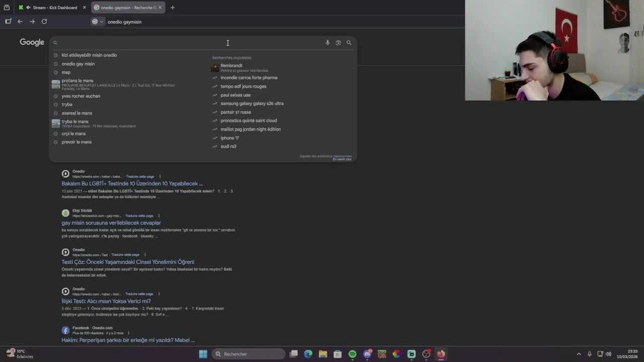The image size is (644, 362).
Task: Open Ekşi Sözlük result title link
Action: point(111,223)
